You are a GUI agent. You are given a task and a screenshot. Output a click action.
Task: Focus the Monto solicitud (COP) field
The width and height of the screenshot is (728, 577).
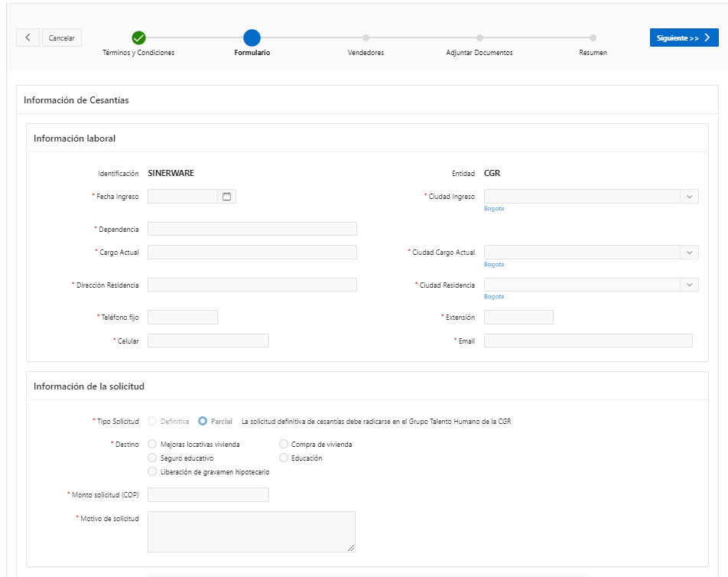(208, 495)
